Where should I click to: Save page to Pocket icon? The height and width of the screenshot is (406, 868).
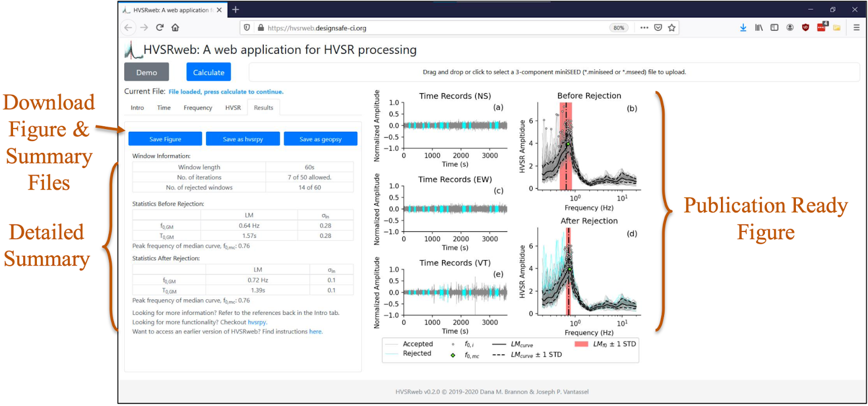click(658, 28)
